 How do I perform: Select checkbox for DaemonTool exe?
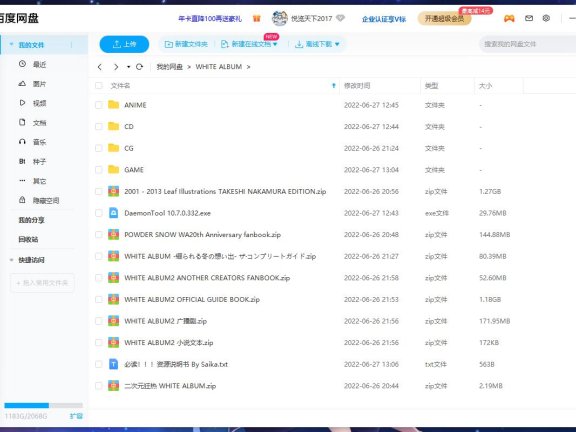[x=98, y=213]
